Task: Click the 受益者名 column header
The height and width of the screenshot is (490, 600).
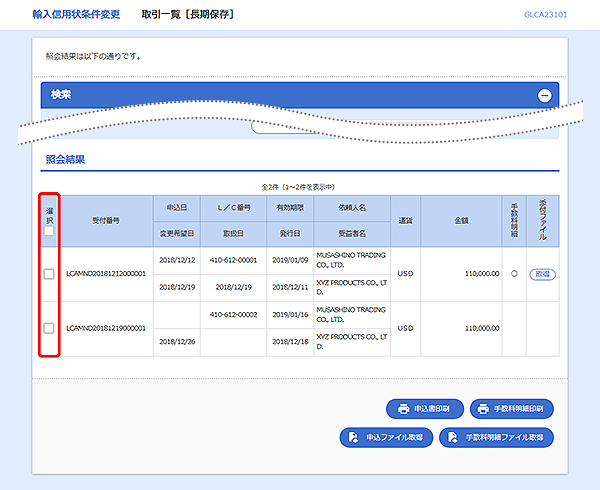Action: click(352, 234)
